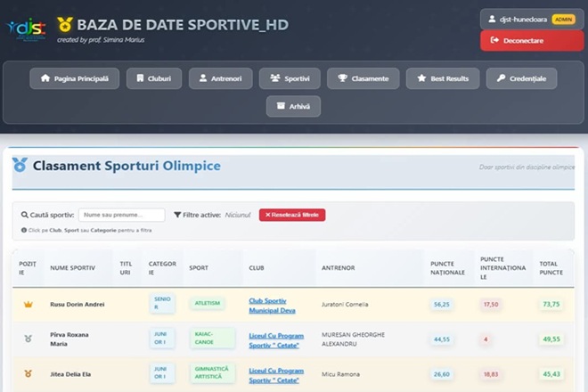Open the Arhivă section
Screen dimensions: 588x392
coord(293,106)
